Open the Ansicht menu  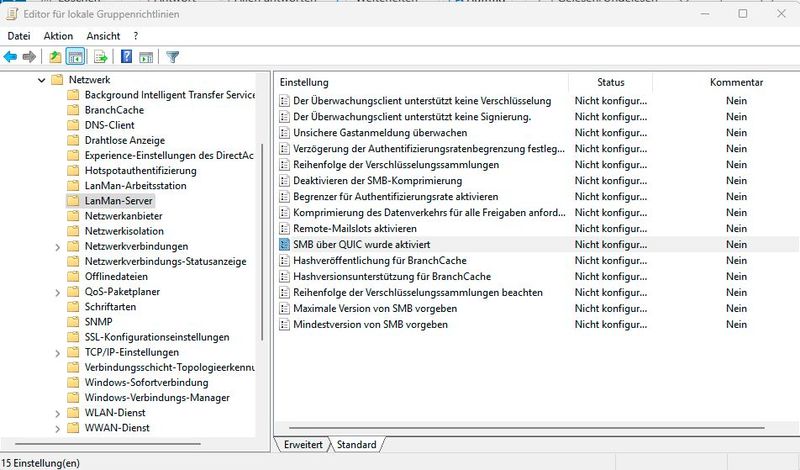[103, 36]
